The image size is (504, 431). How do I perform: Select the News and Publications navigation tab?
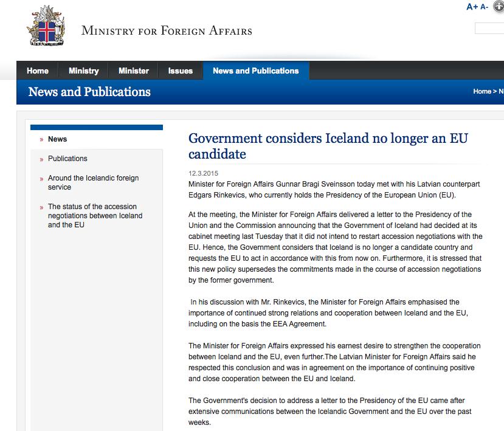point(256,71)
